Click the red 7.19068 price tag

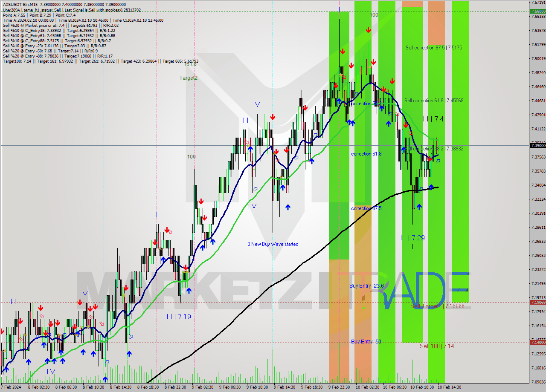pyautogui.click(x=537, y=303)
